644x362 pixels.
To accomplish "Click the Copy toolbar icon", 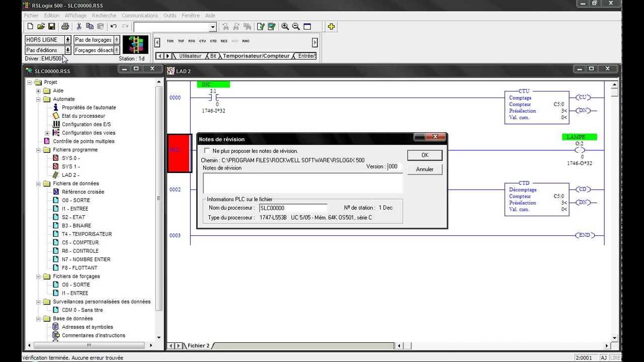I will pos(90,27).
